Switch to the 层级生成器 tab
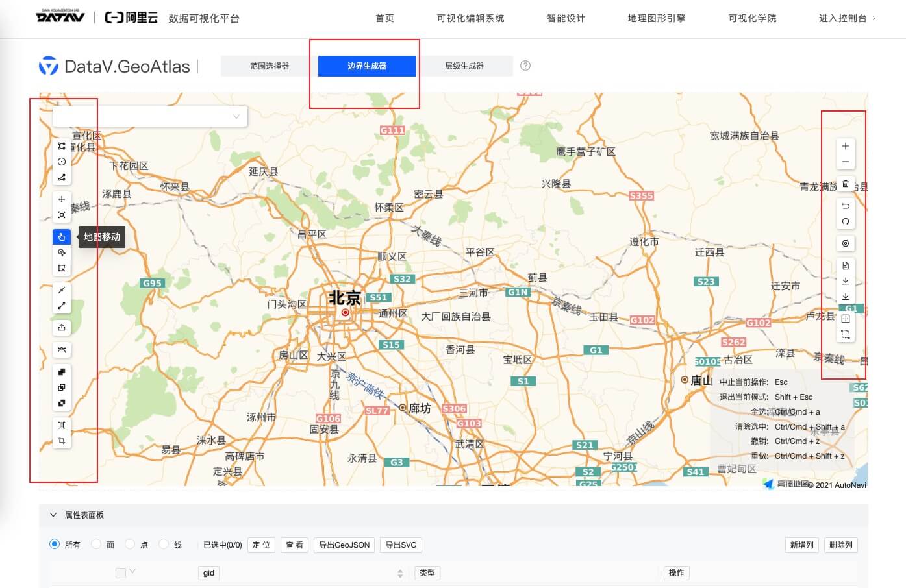Viewport: 906px width, 588px height. point(464,66)
